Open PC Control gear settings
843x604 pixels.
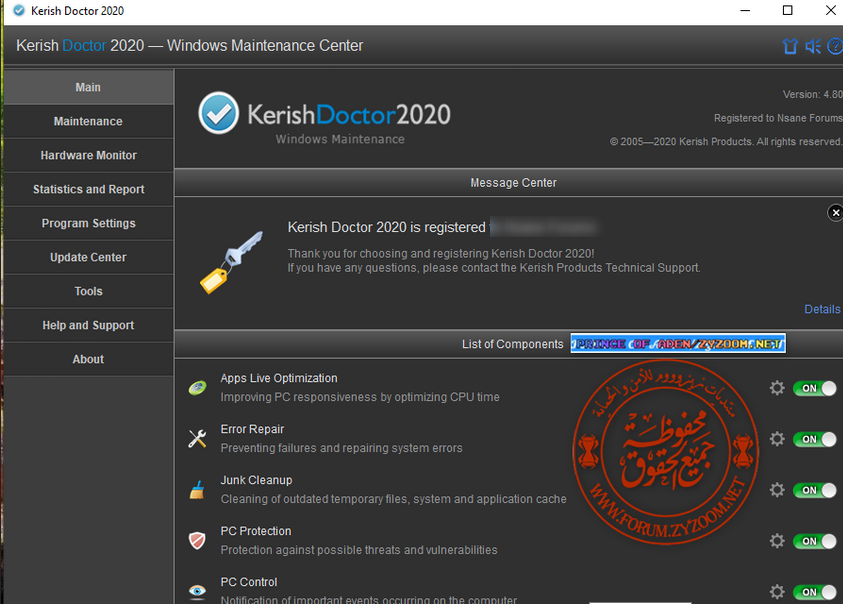pyautogui.click(x=777, y=592)
